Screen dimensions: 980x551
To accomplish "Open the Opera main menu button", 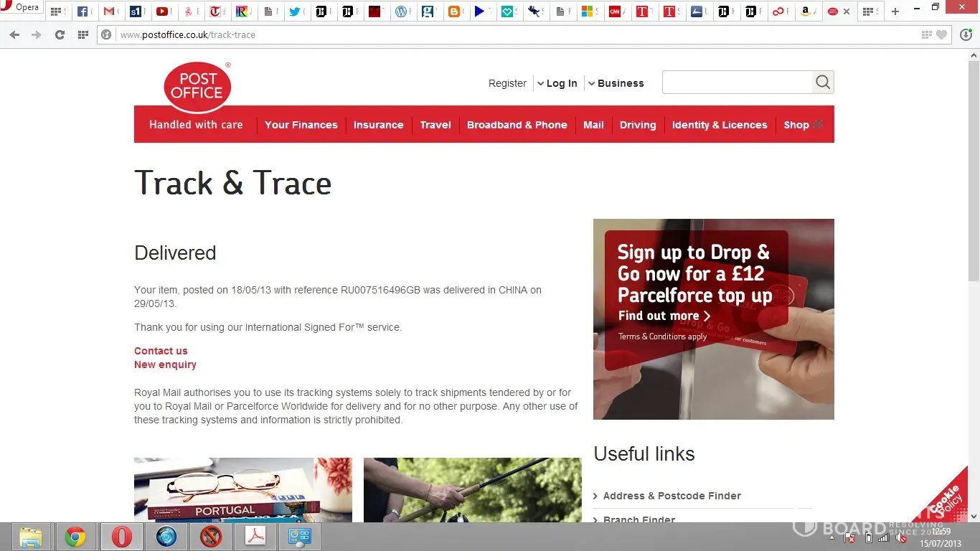I will (22, 7).
